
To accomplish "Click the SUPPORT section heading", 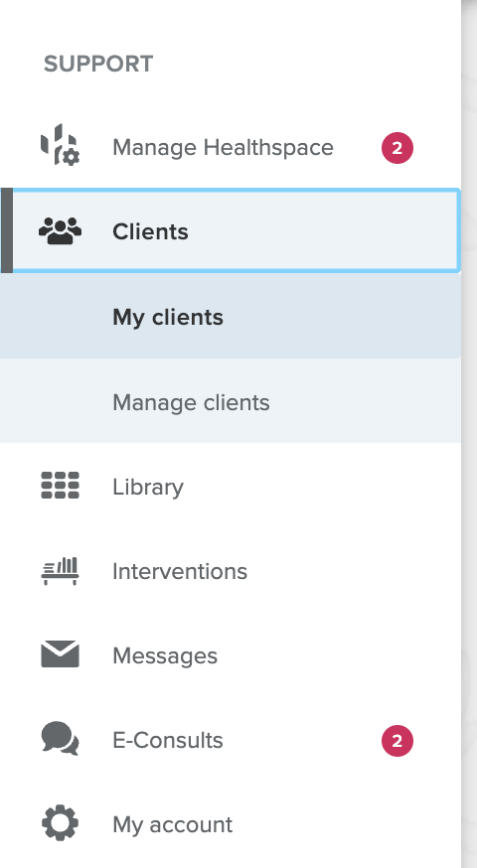I will click(98, 64).
